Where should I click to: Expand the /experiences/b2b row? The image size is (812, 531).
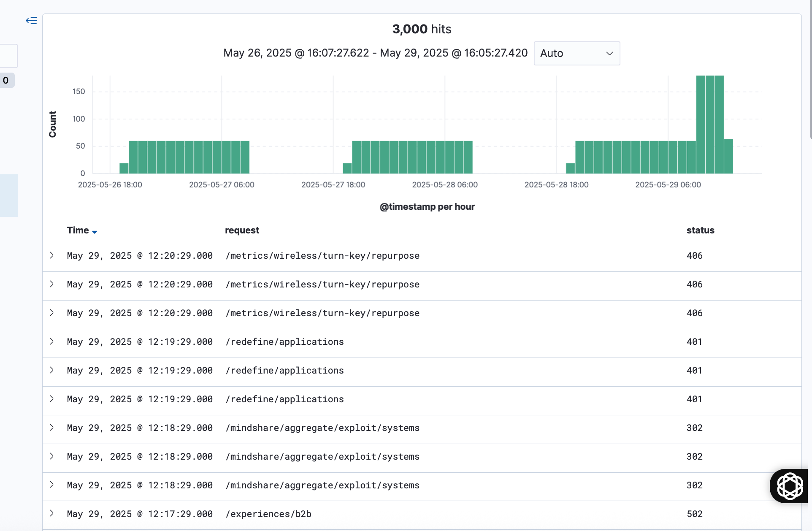pos(52,514)
